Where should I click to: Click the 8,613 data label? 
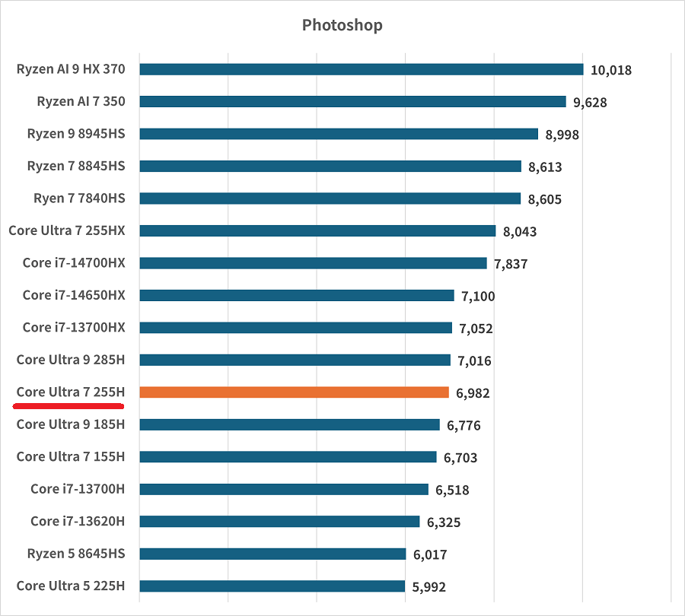[x=545, y=167]
